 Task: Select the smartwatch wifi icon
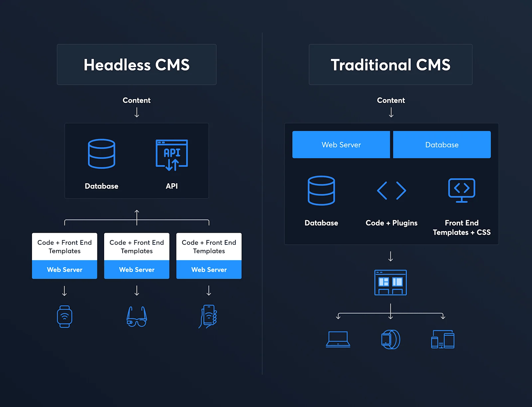[65, 316]
